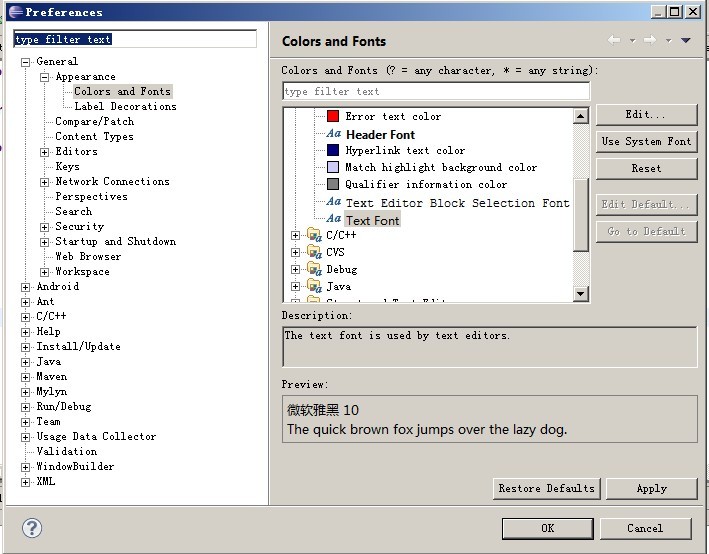Click the back navigation arrow icon

pos(614,40)
